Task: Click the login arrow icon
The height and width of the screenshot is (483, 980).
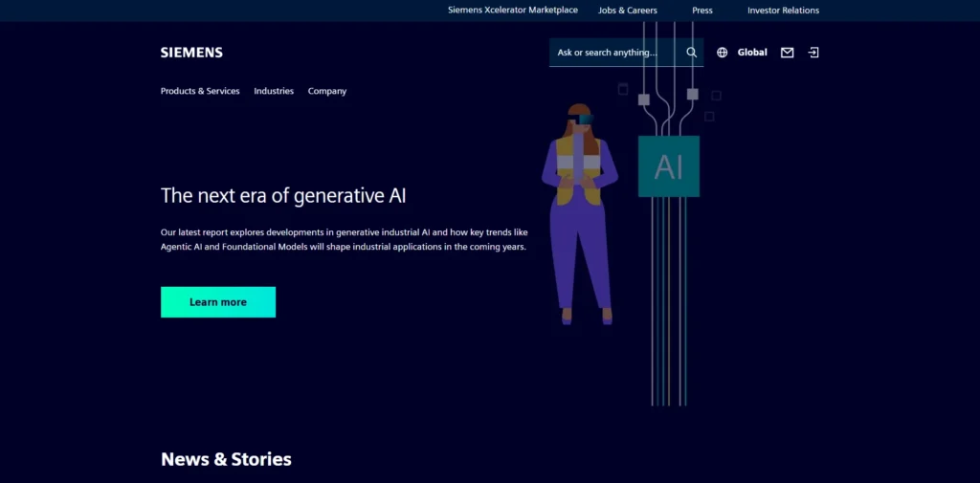Action: point(813,53)
